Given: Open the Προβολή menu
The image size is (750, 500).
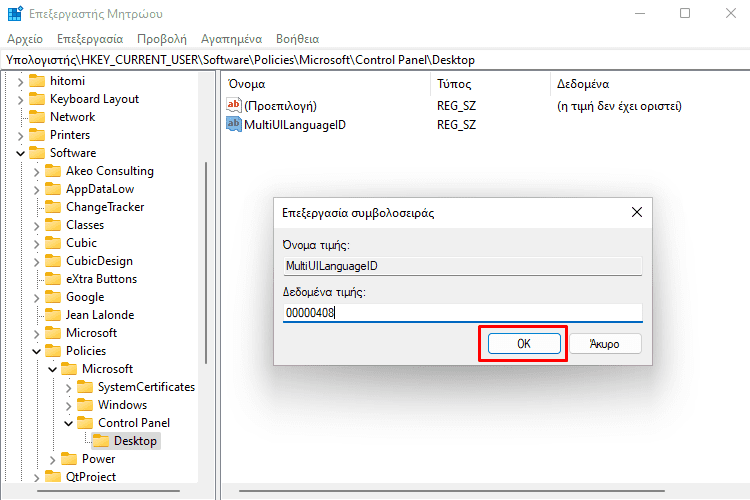Looking at the screenshot, I should [162, 39].
